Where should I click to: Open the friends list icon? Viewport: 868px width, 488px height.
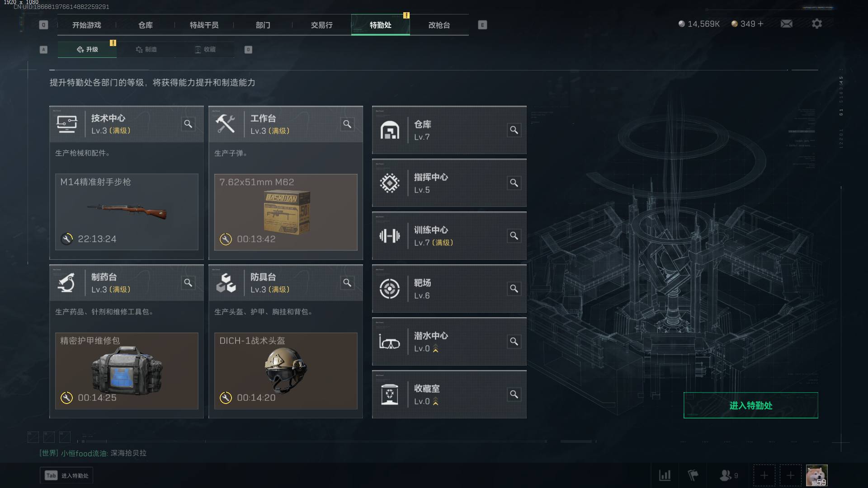pos(728,475)
